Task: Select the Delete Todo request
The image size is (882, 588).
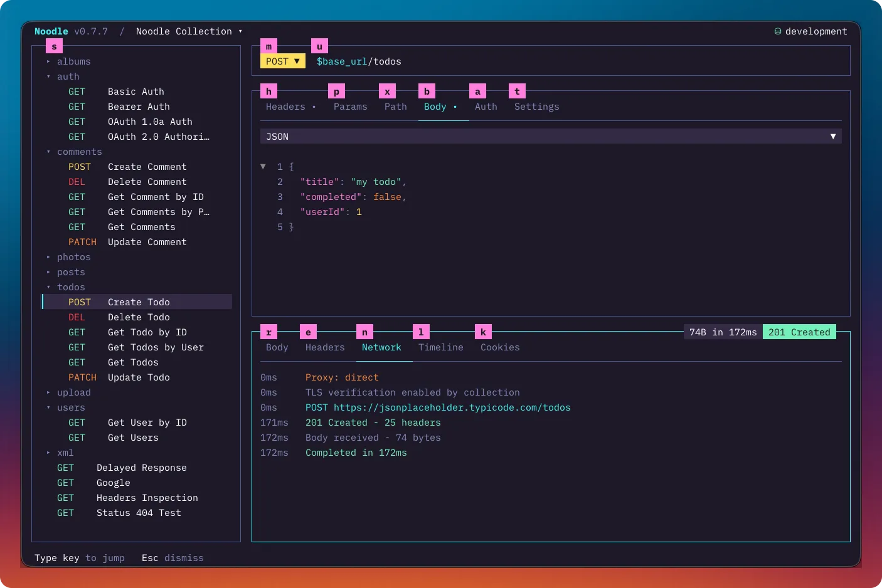Action: click(x=137, y=317)
